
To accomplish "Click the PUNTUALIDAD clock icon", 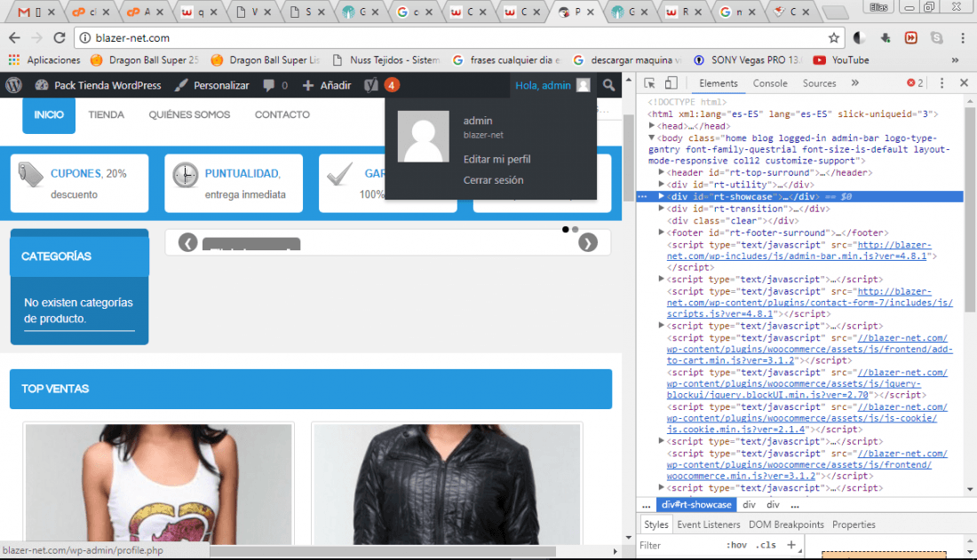I will tap(185, 175).
